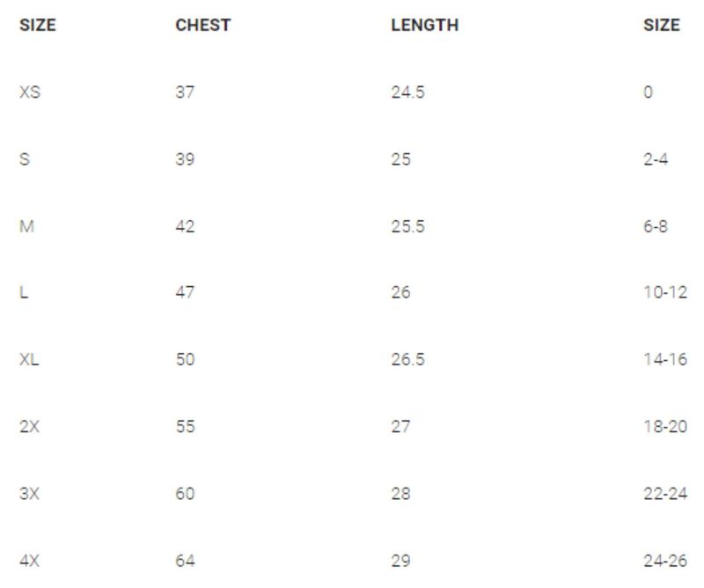Click length value 24.5 in XS row
The width and height of the screenshot is (704, 588).
[407, 92]
